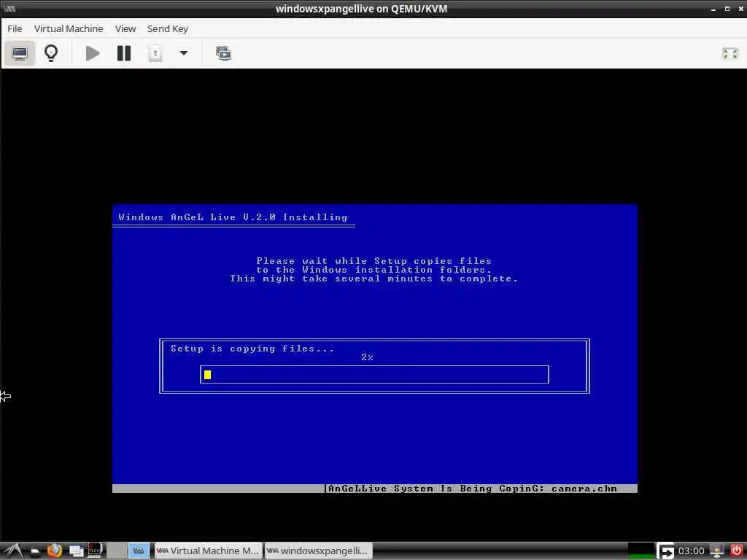
Task: Click the logout arrow tray icon
Action: 665,551
